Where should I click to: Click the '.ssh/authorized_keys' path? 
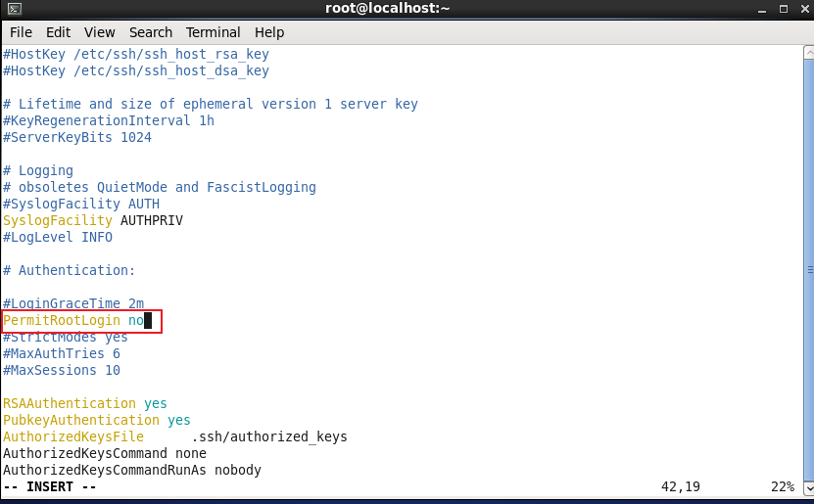tap(269, 436)
